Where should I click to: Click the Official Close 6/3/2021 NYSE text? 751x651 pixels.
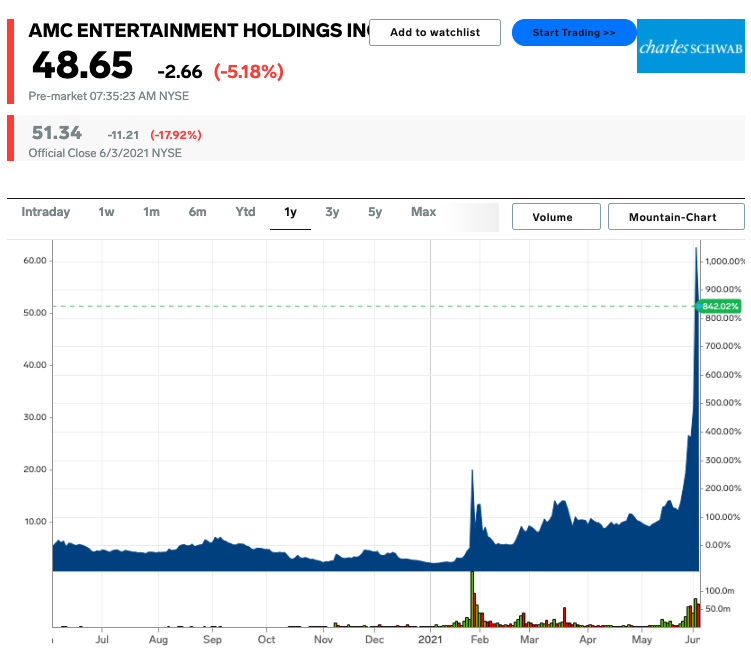[105, 153]
